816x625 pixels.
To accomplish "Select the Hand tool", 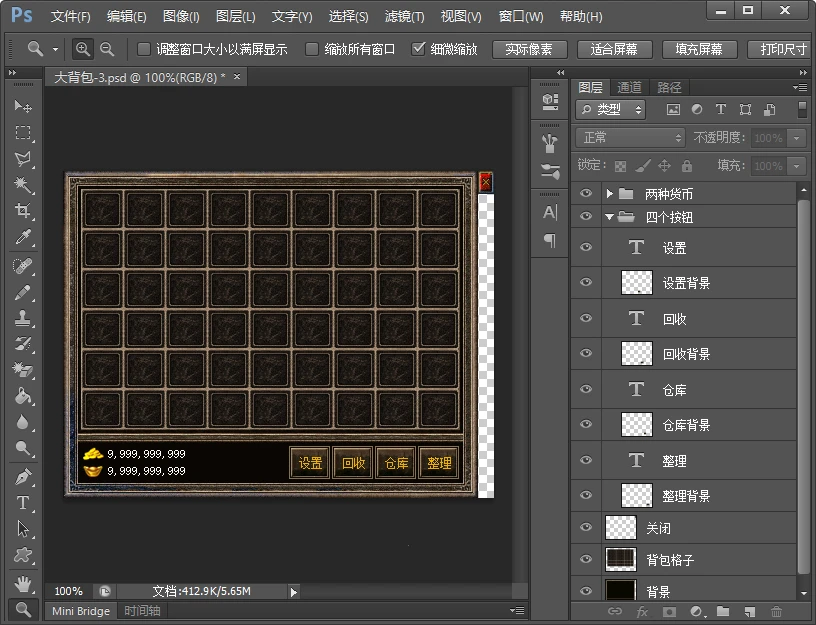I will click(x=23, y=584).
